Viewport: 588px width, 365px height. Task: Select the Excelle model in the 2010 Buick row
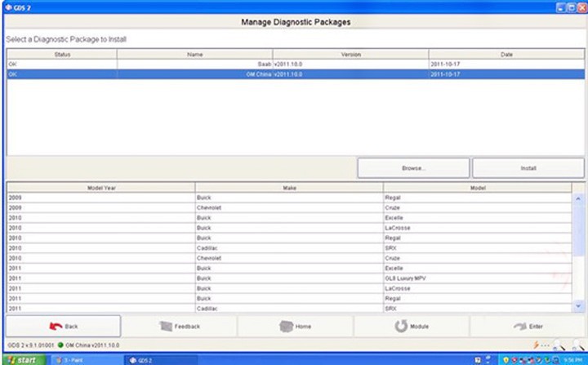tap(478, 218)
